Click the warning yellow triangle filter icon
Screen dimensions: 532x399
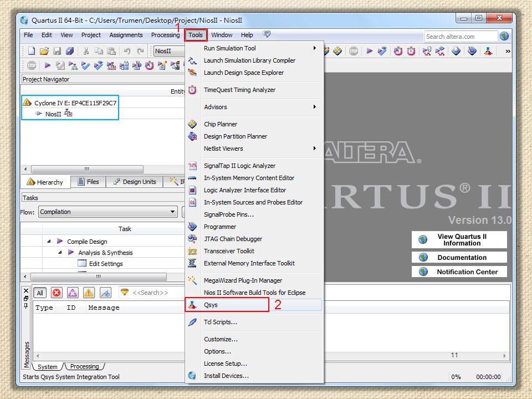(x=89, y=293)
